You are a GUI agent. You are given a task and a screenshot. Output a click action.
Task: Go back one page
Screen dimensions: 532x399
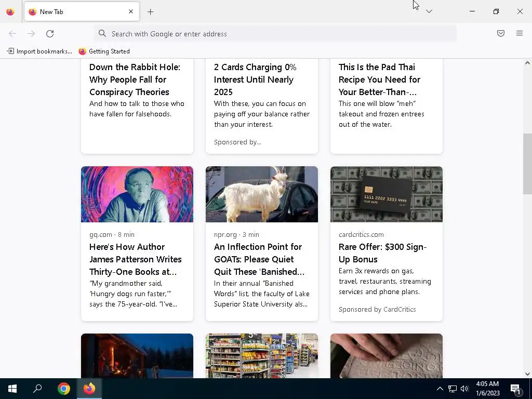pyautogui.click(x=12, y=34)
